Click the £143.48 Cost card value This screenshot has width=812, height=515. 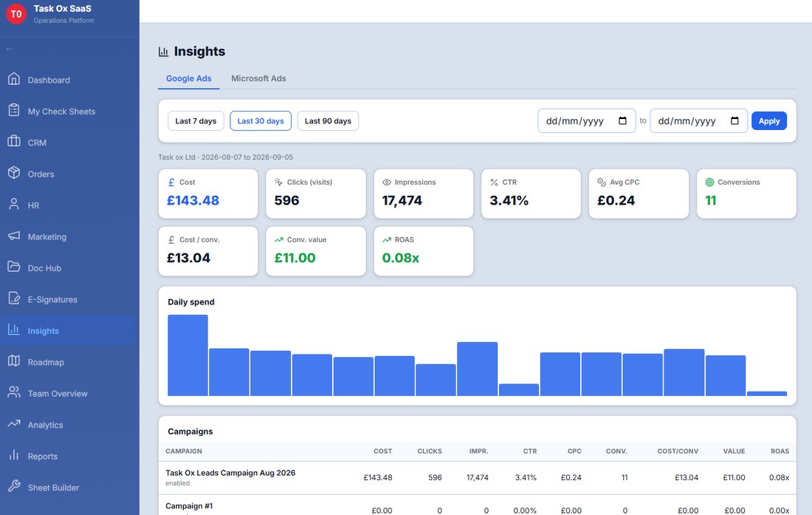[193, 200]
